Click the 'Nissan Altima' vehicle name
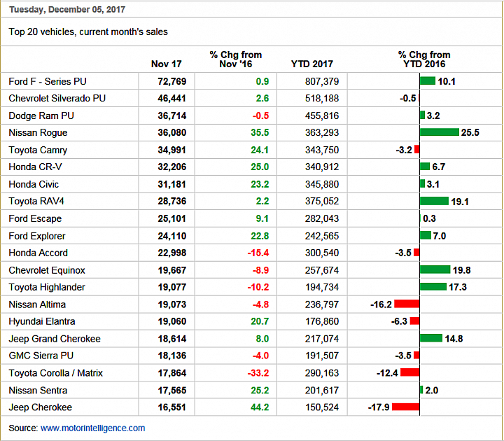Viewport: 504px width, 441px height. (37, 304)
